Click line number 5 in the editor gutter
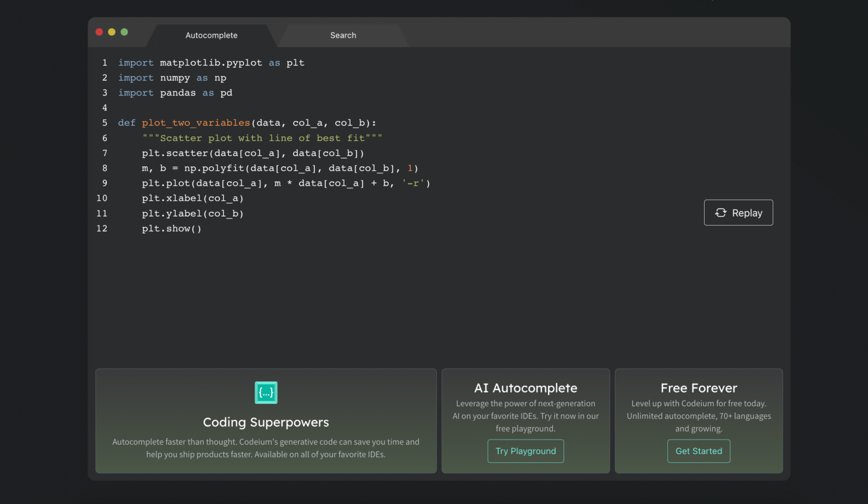The image size is (868, 504). [105, 123]
